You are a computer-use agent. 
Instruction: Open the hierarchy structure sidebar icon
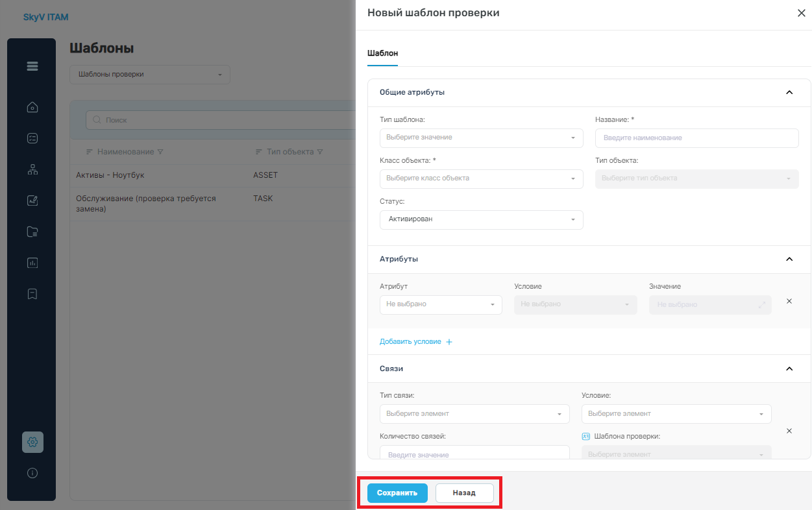pyautogui.click(x=32, y=169)
